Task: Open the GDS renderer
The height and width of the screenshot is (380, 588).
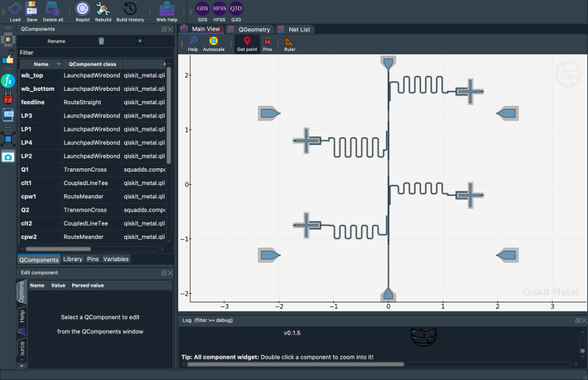Action: pos(202,12)
